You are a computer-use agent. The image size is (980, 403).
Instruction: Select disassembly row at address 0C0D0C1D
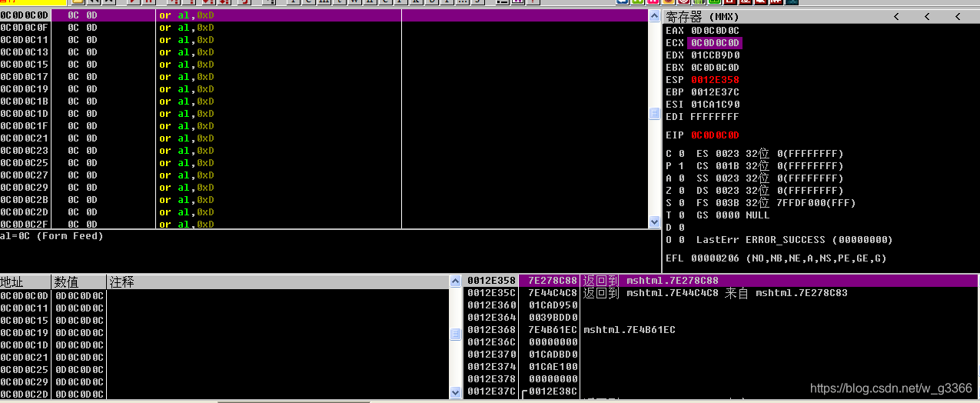[324, 114]
